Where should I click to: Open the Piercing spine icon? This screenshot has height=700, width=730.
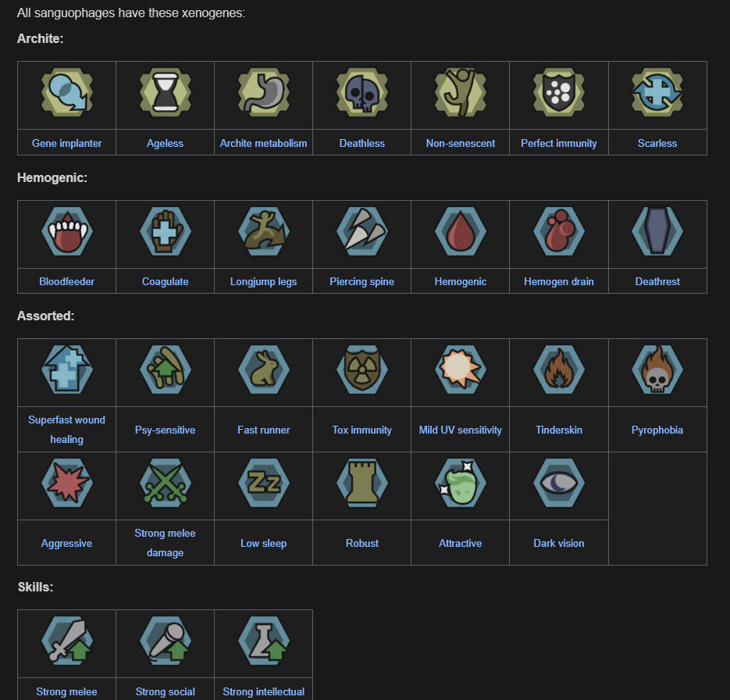tap(361, 231)
